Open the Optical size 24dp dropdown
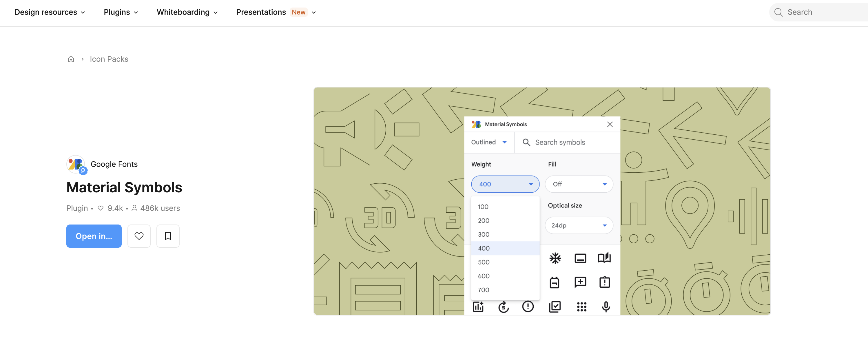The width and height of the screenshot is (868, 343). pos(579,225)
